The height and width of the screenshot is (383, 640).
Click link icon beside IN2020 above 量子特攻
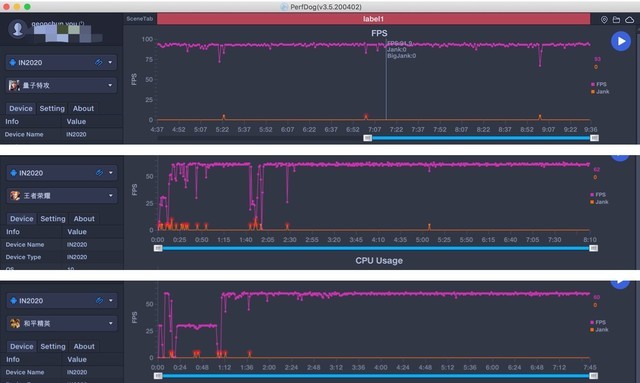pos(98,62)
